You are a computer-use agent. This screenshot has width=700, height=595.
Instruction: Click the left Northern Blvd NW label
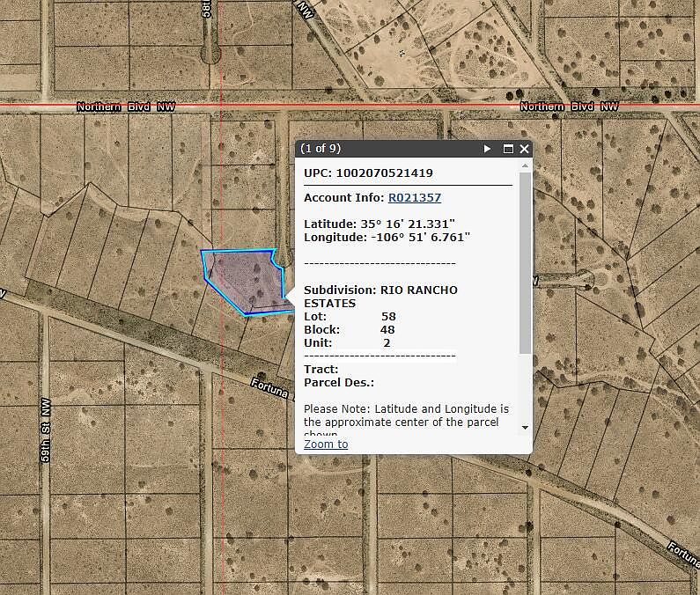(x=126, y=107)
